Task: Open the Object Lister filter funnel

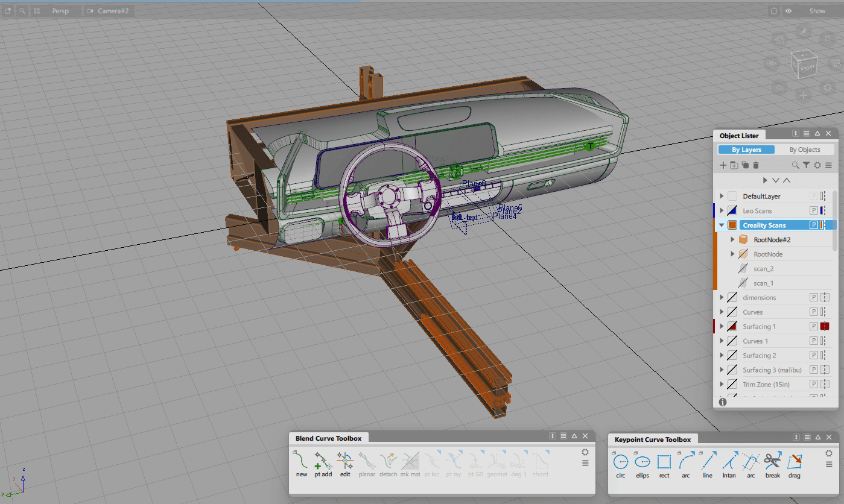Action: (x=807, y=165)
